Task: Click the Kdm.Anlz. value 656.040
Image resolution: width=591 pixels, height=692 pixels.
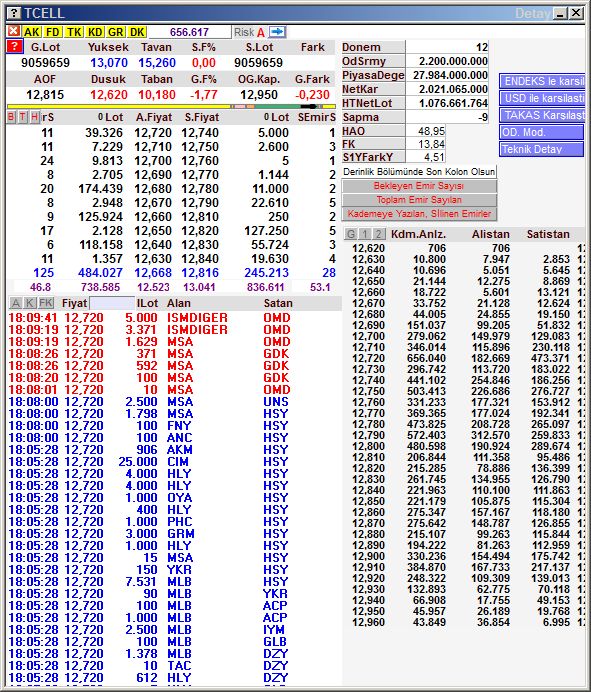Action: click(x=426, y=358)
